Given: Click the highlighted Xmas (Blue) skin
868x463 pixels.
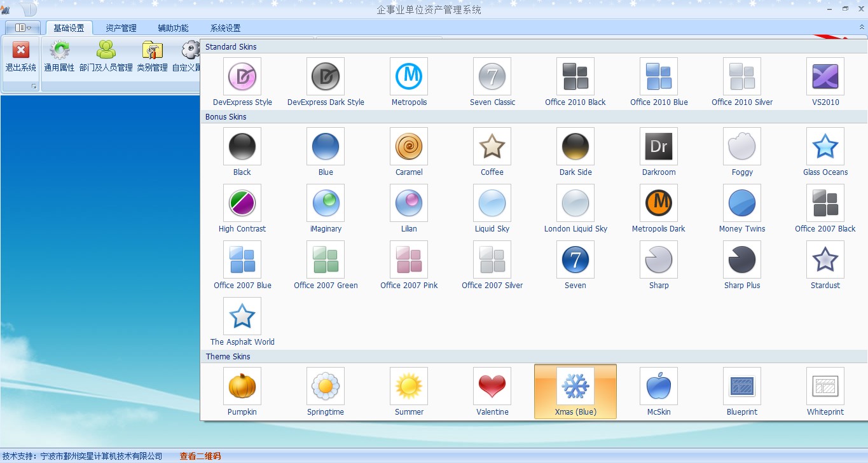Looking at the screenshot, I should click(575, 392).
